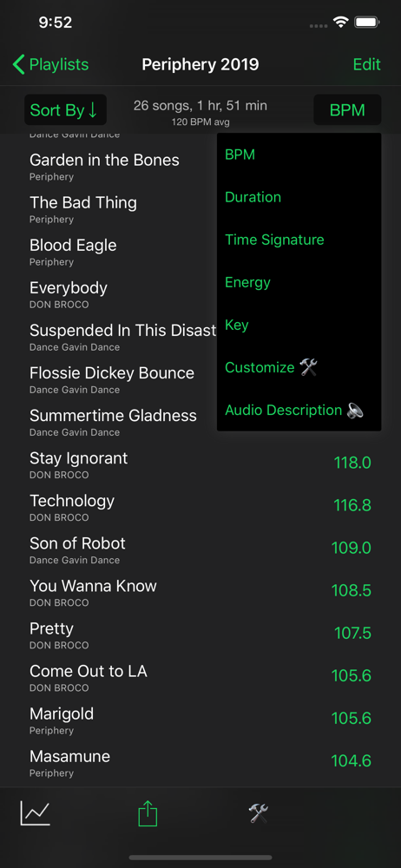Viewport: 401px width, 868px height.
Task: Tap the green share export icon
Action: tap(148, 814)
